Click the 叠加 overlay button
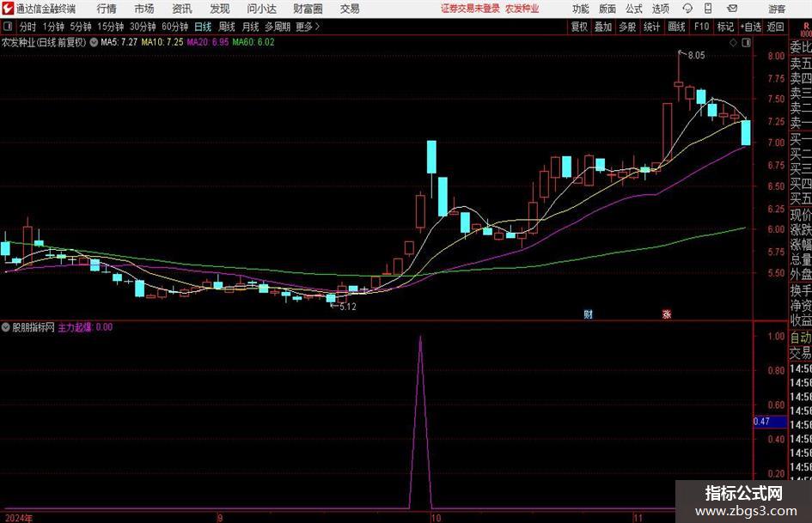The width and height of the screenshot is (812, 523). [603, 27]
